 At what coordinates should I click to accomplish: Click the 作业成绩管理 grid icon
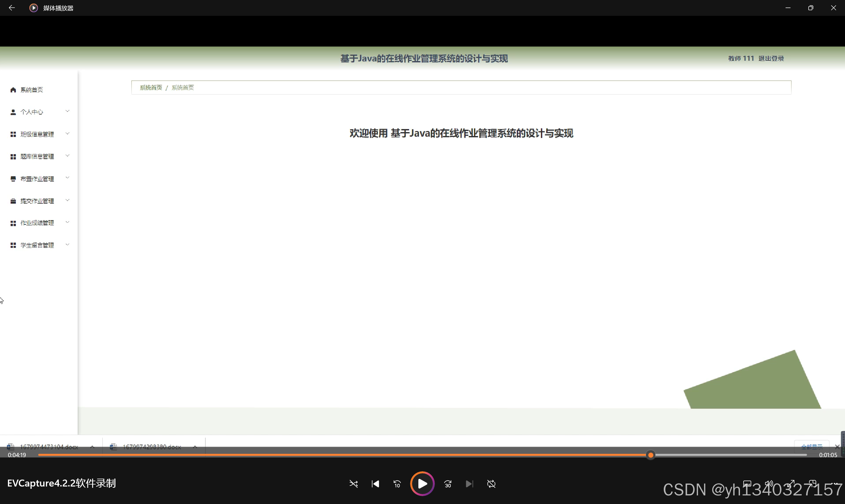click(13, 223)
